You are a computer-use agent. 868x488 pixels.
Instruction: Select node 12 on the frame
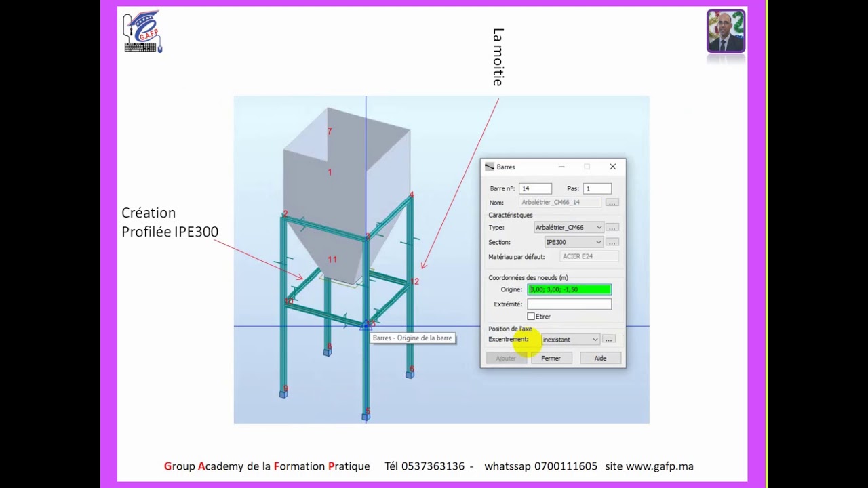coord(415,281)
